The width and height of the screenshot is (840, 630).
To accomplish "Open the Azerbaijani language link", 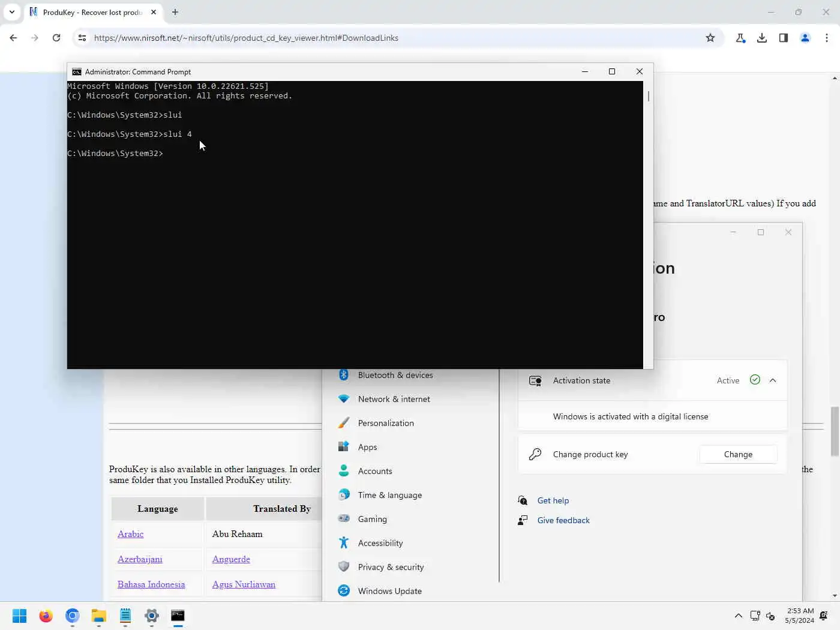I will [140, 559].
